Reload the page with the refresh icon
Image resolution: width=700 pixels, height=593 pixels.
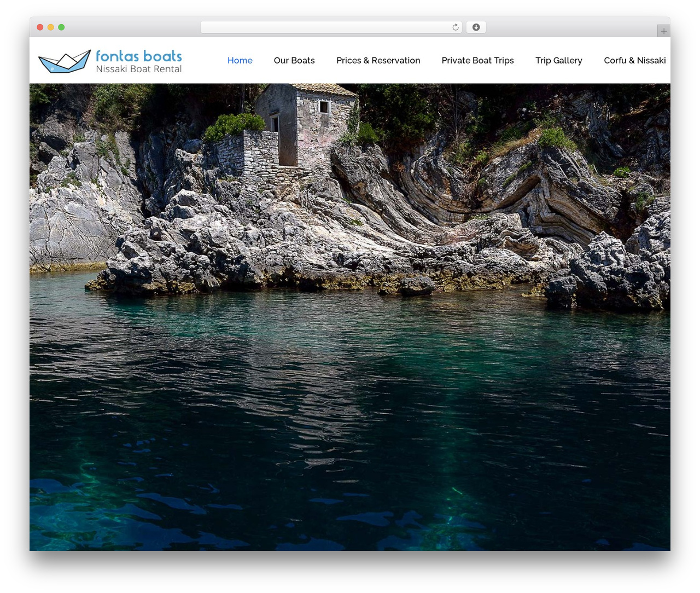[456, 27]
